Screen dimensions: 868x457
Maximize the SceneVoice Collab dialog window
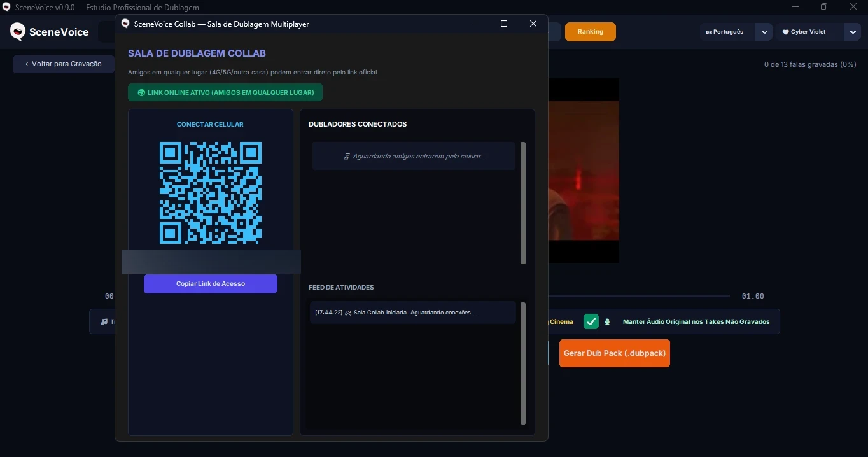[x=504, y=24]
